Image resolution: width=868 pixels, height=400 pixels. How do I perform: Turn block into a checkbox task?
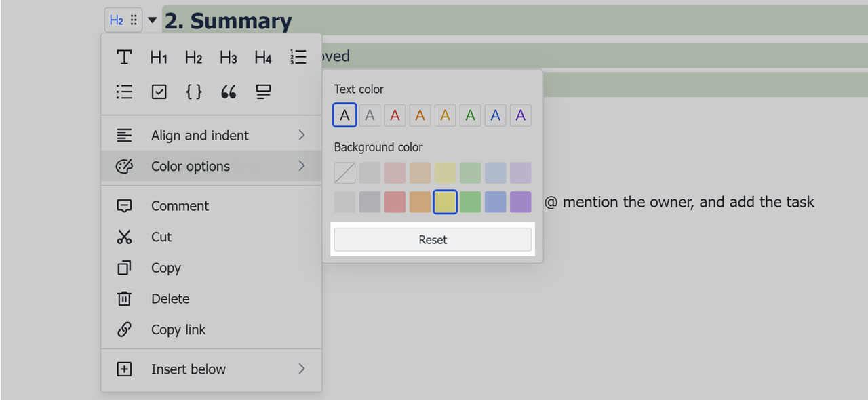pos(159,92)
